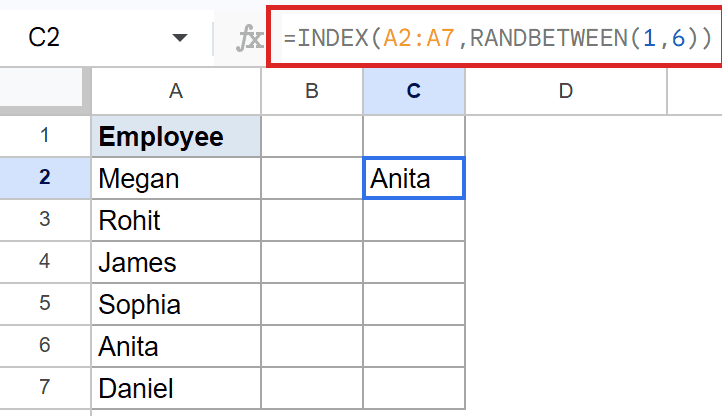This screenshot has width=722, height=416.
Task: Click the fx function icon
Action: (x=250, y=38)
